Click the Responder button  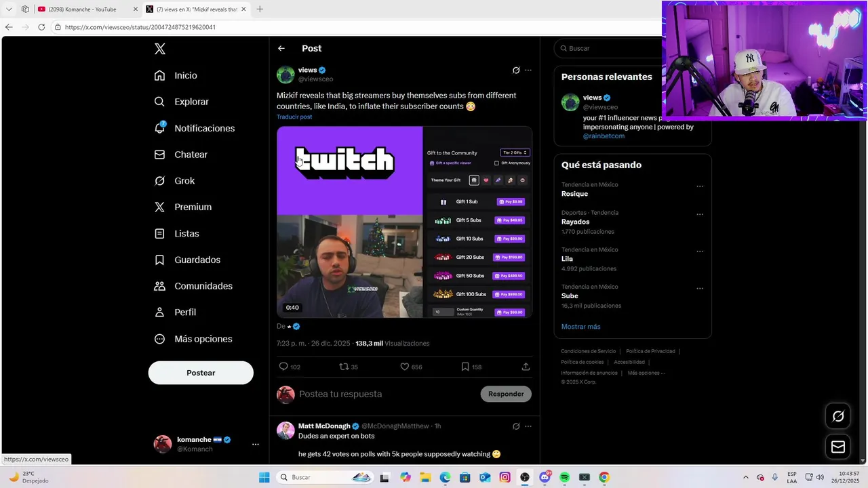coord(506,394)
